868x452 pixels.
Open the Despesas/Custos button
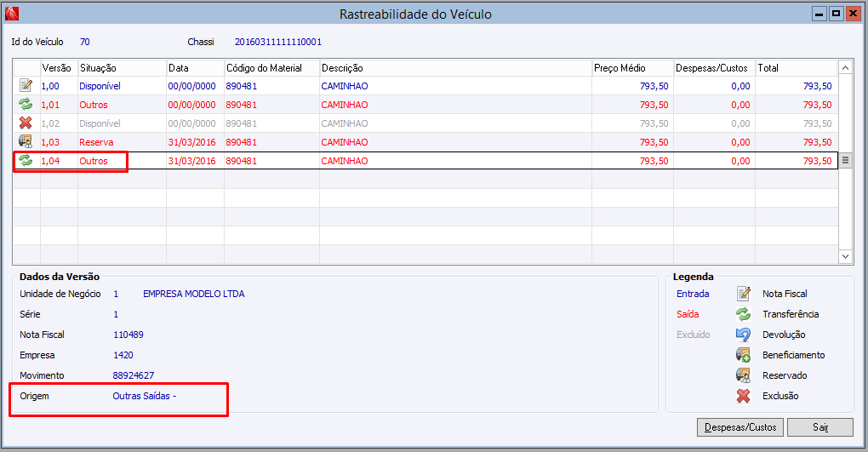(740, 427)
